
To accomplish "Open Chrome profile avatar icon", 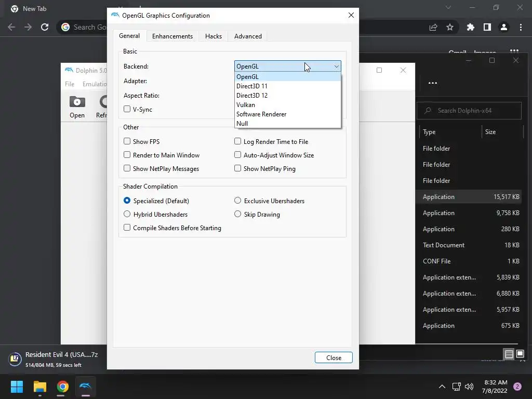I will 504,27.
